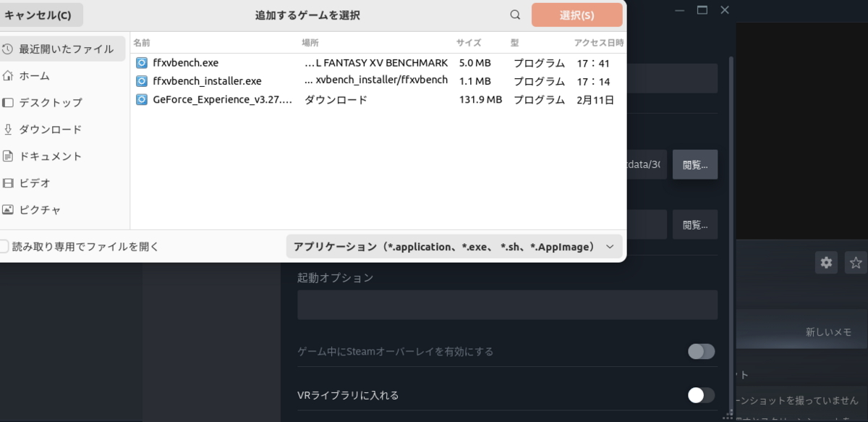The width and height of the screenshot is (868, 422).
Task: Sort by the サイズ column header
Action: tap(469, 43)
